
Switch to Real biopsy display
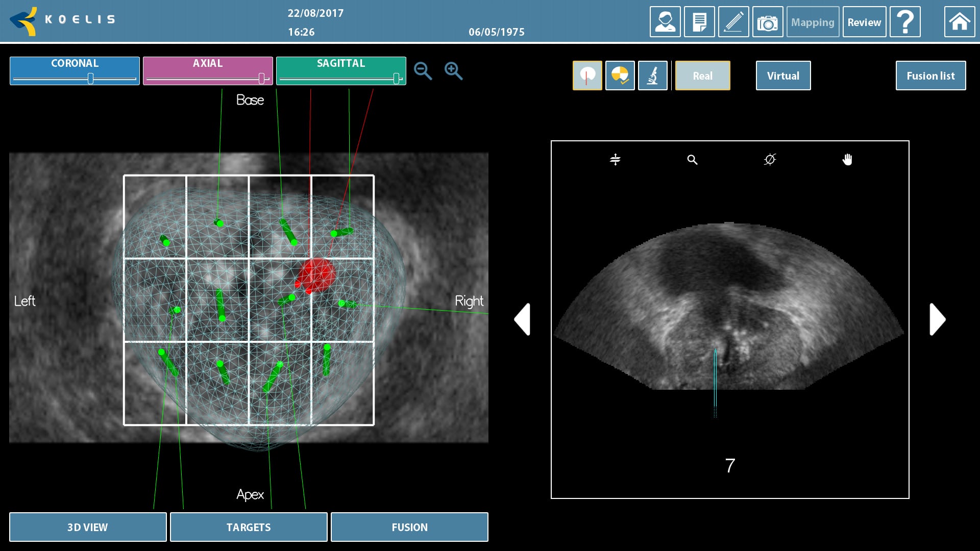click(702, 76)
